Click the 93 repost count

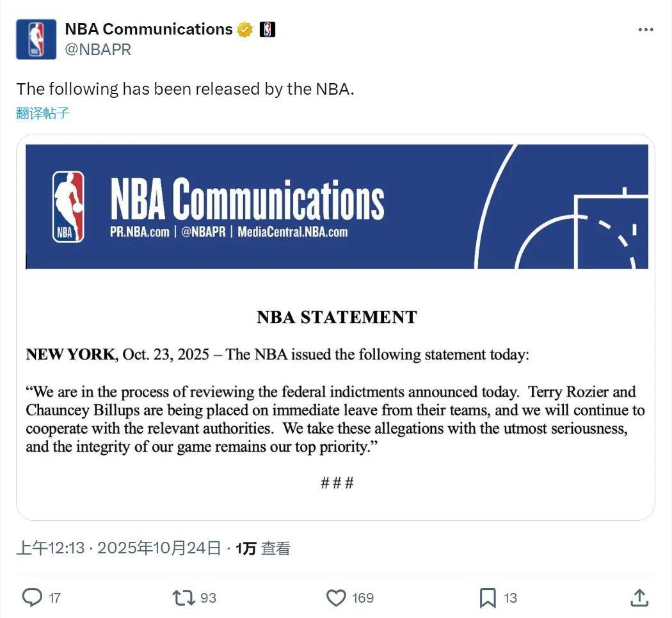pos(208,598)
